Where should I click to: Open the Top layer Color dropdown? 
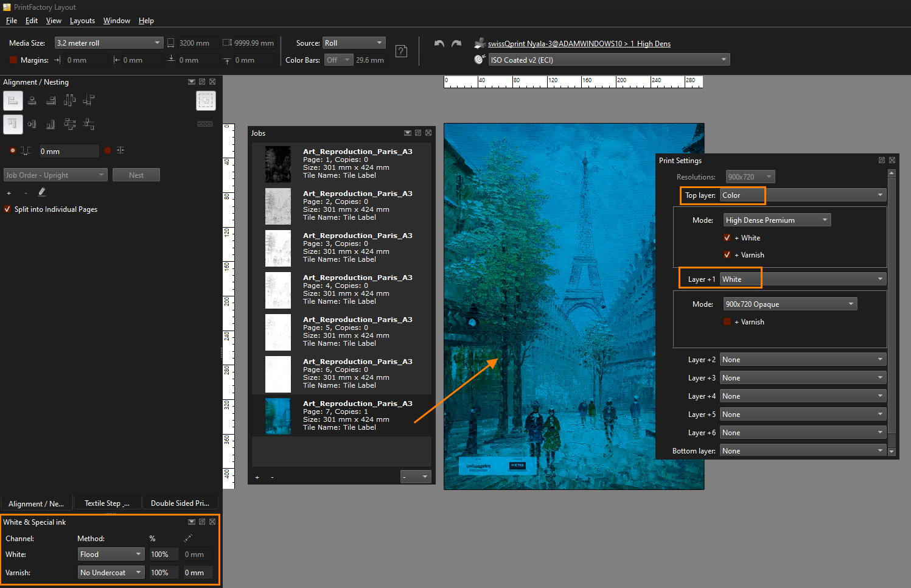coord(803,195)
